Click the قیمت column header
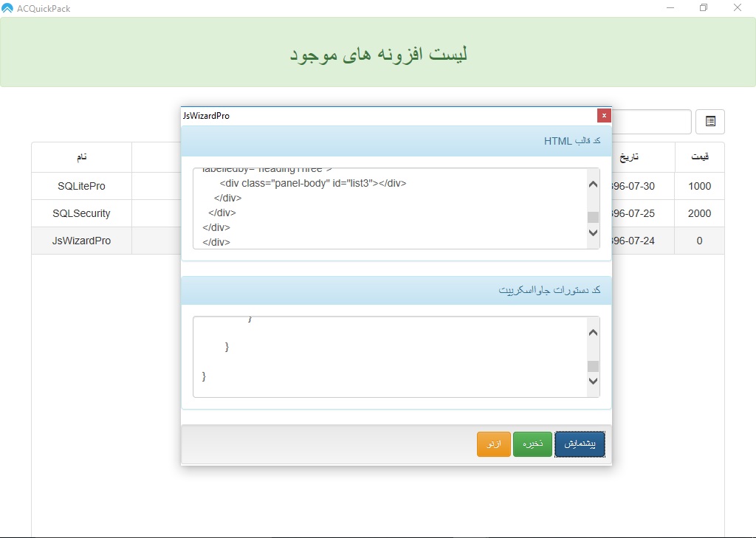Image resolution: width=756 pixels, height=538 pixels. tap(699, 158)
